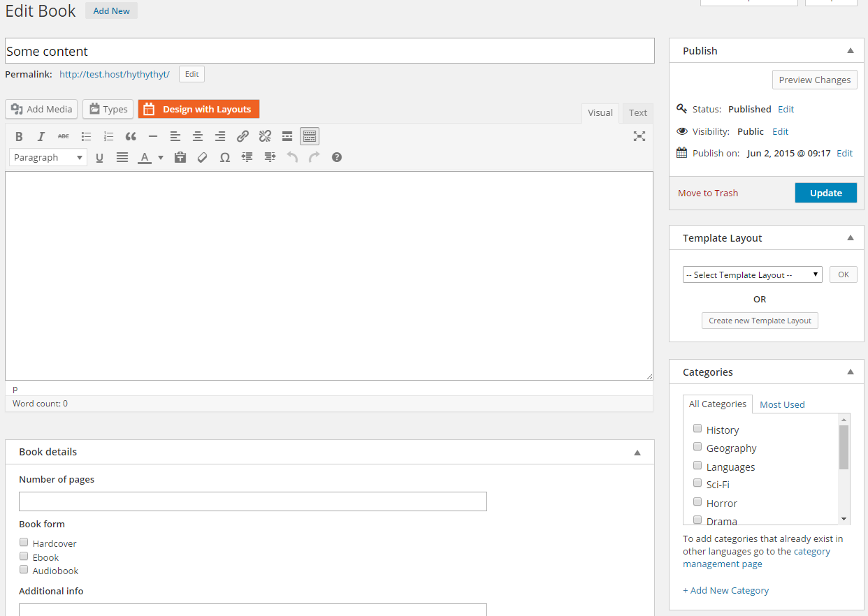Tick the Audiobook book form
This screenshot has height=616, width=868.
tap(24, 569)
